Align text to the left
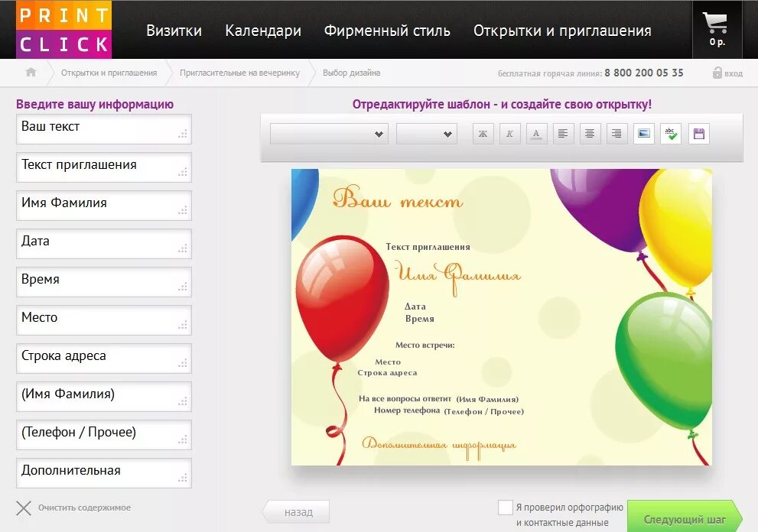The width and height of the screenshot is (758, 532). tap(563, 134)
